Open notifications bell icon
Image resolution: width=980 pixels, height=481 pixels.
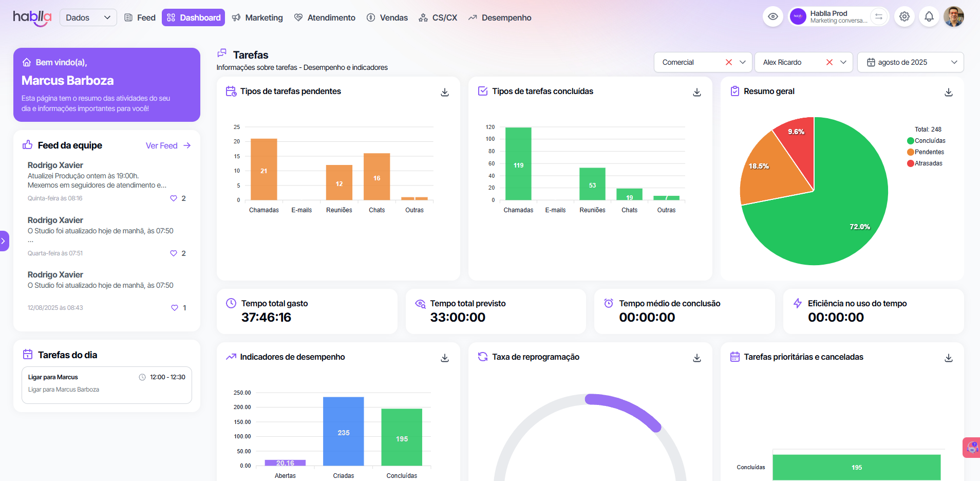coord(929,17)
